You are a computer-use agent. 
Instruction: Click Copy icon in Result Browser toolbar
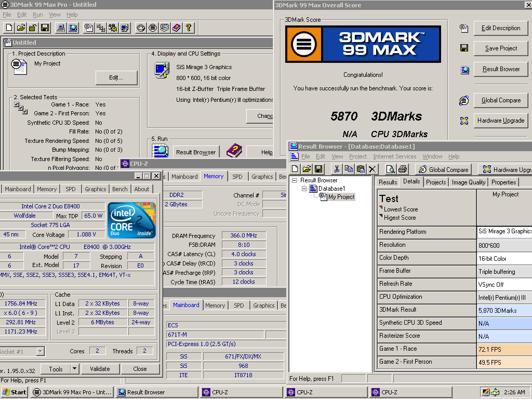[x=349, y=169]
